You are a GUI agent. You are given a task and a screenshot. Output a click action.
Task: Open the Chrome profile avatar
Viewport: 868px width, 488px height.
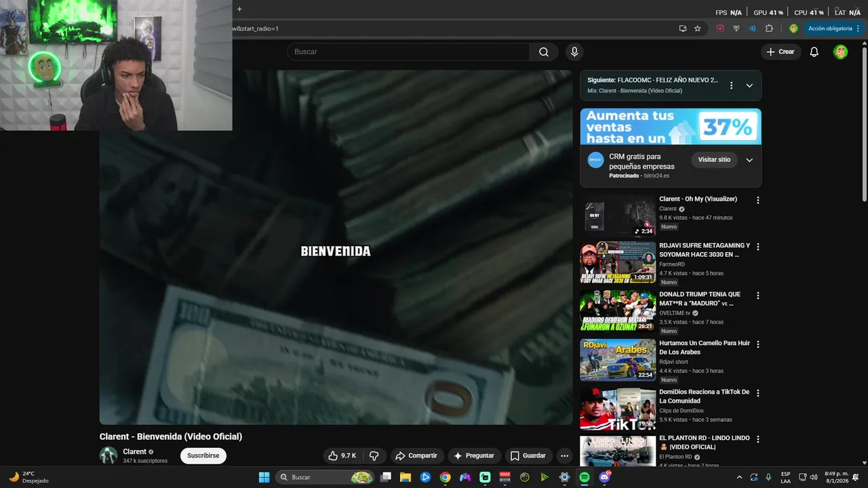click(793, 28)
